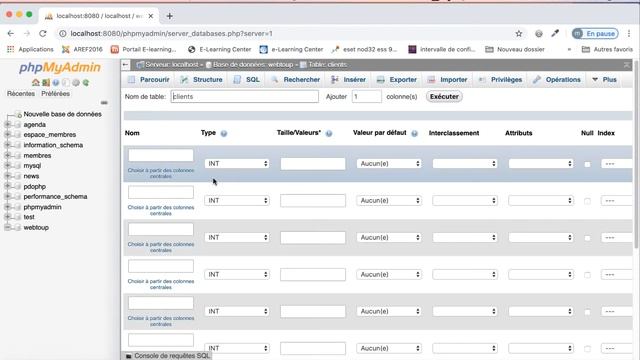Open the AREF2016 bookmark
The image size is (640, 360).
[x=82, y=49]
